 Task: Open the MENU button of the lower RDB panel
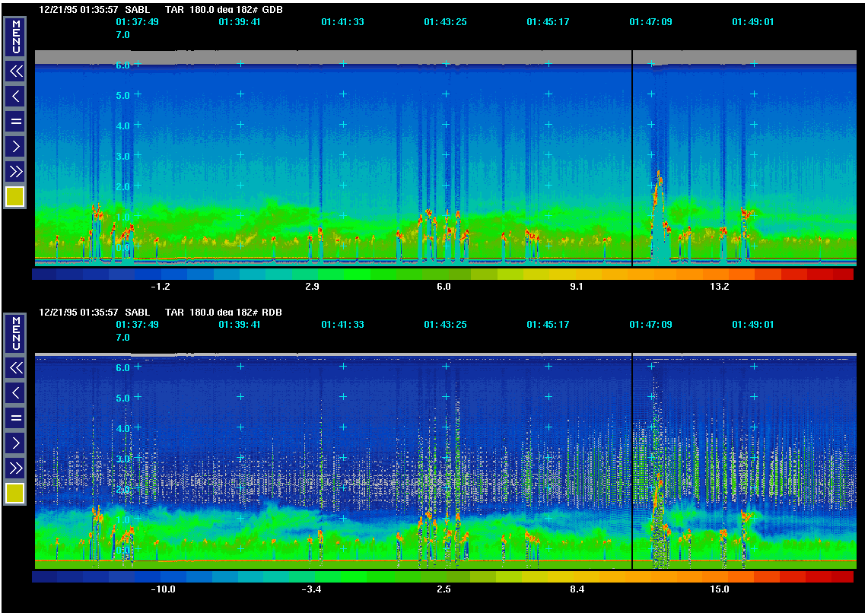click(x=16, y=333)
